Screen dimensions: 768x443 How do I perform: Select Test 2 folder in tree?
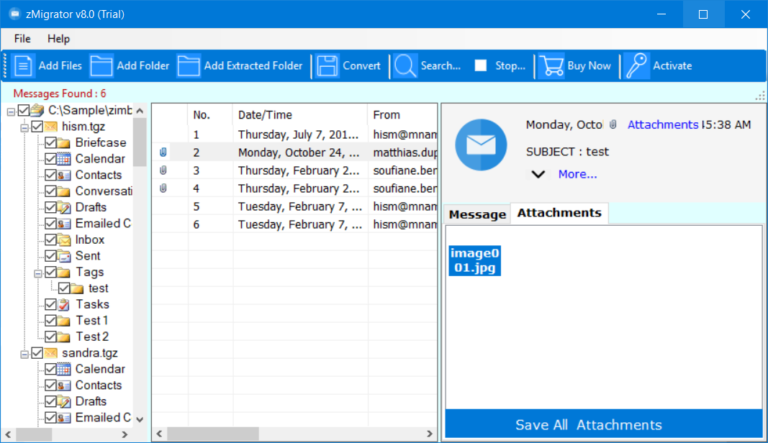click(x=92, y=337)
